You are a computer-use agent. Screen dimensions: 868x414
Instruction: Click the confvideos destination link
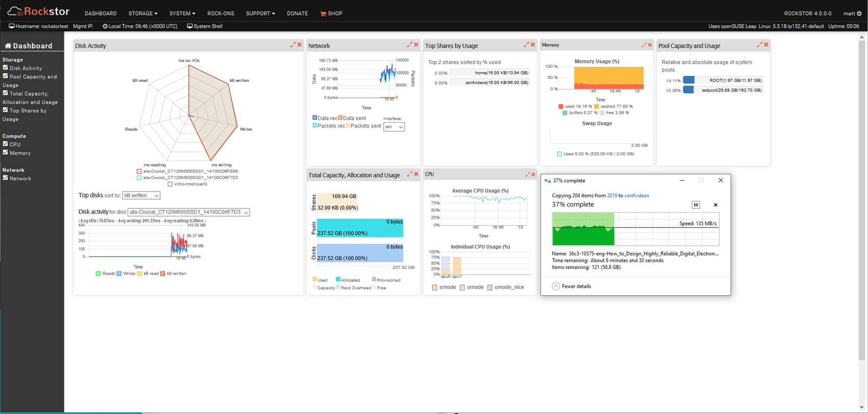637,196
